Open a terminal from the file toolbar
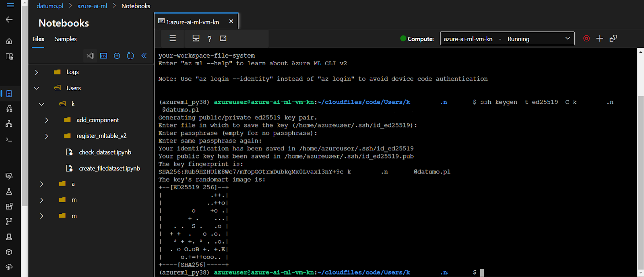This screenshot has width=644, height=277. 103,56
